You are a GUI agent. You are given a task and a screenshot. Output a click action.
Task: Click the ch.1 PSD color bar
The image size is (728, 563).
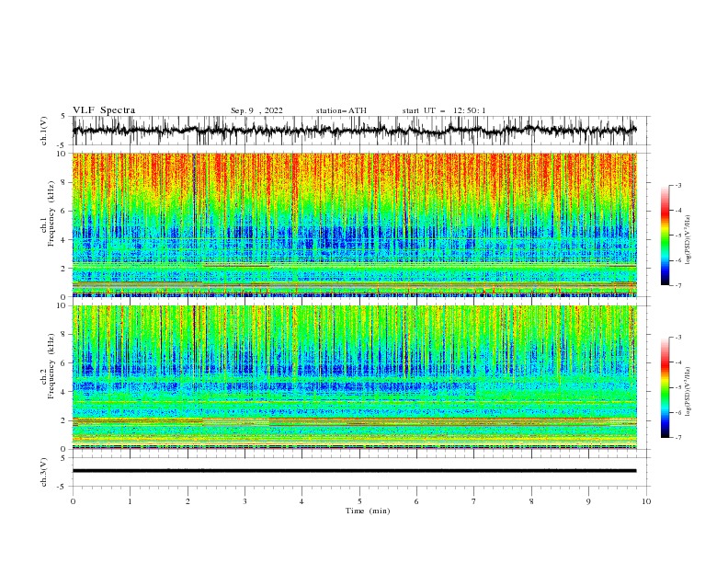(x=665, y=235)
